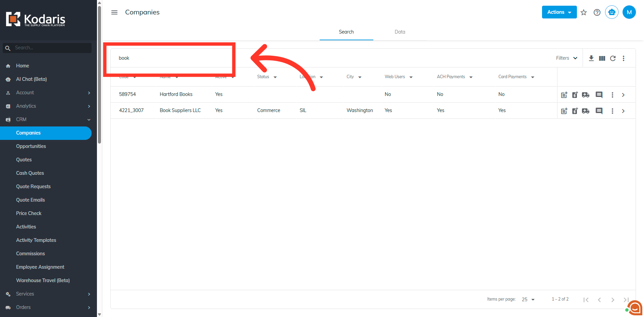Open the Web Users column dropdown
Screen dimensions: 644x317
pos(411,77)
